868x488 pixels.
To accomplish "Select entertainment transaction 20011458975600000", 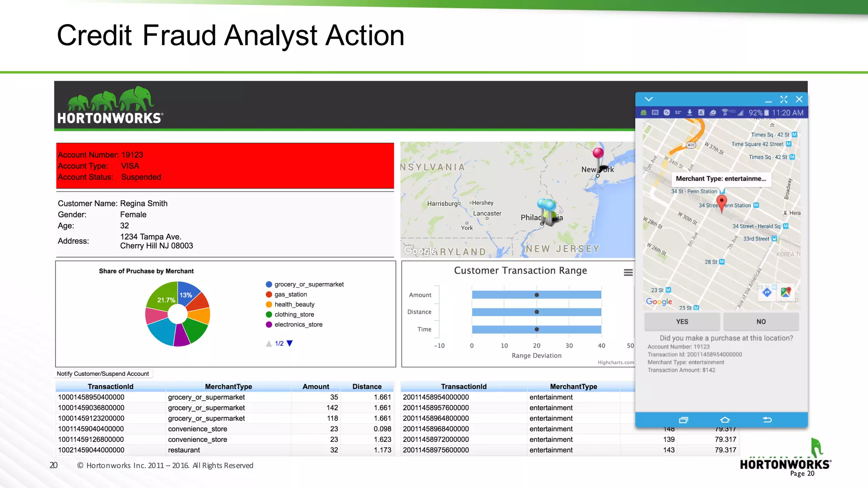I will pyautogui.click(x=570, y=450).
